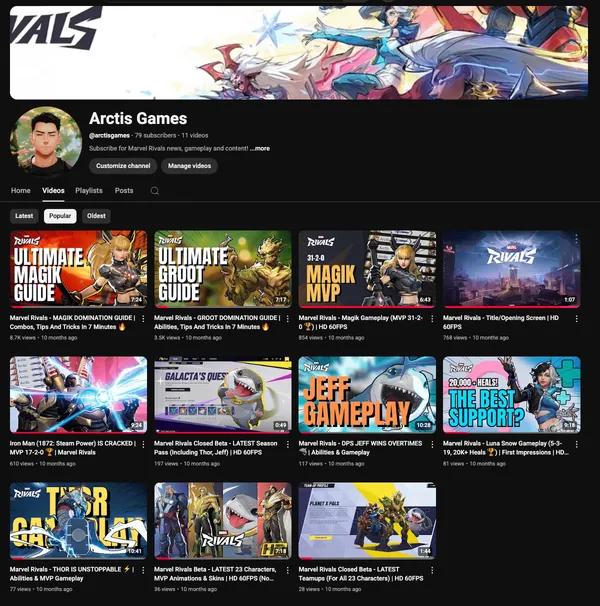Play the Thor Gameplay thumbnail

(x=78, y=521)
